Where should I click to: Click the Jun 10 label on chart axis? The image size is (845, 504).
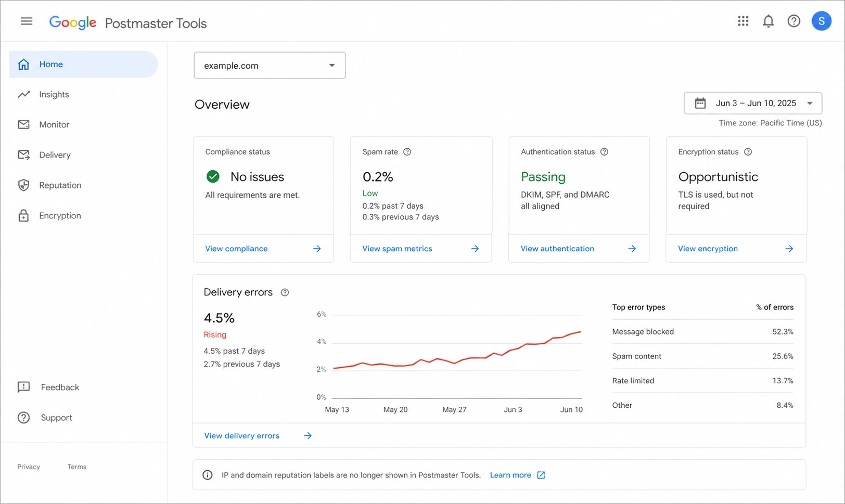571,409
